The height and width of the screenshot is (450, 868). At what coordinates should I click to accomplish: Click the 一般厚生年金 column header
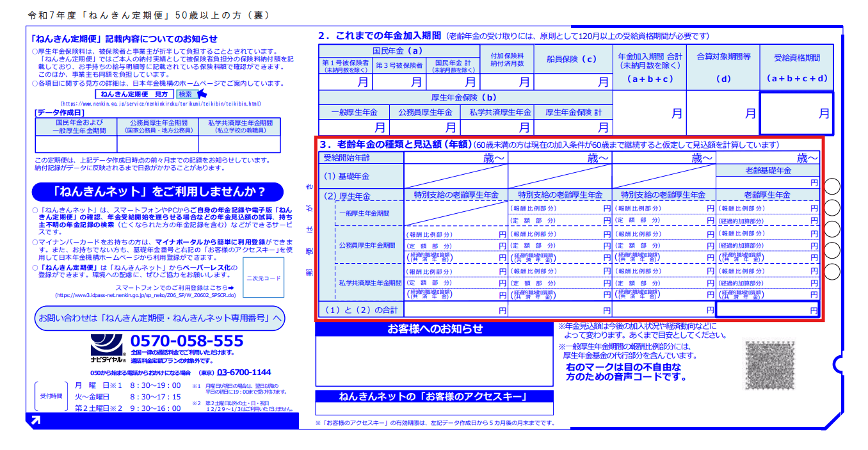[x=354, y=112]
